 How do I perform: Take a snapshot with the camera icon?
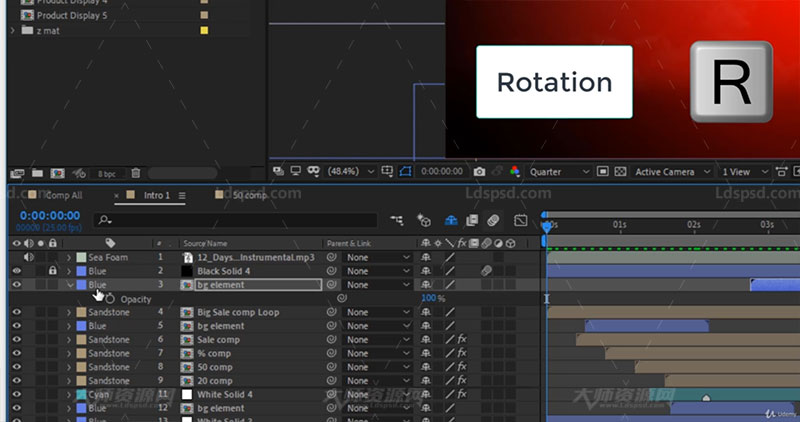pos(479,171)
